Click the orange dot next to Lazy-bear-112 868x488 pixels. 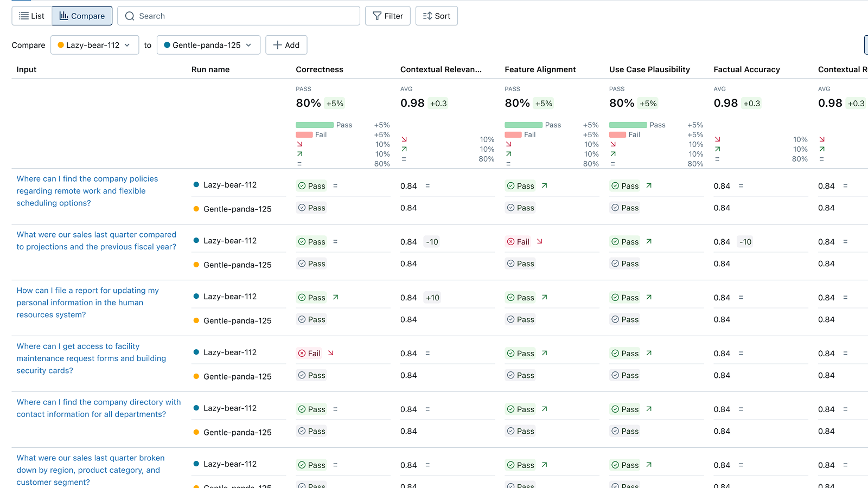pos(60,45)
